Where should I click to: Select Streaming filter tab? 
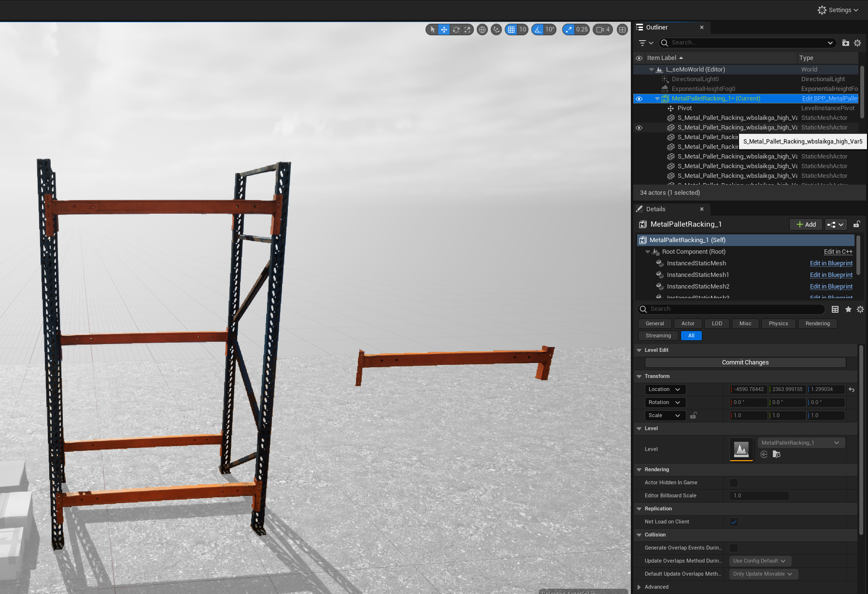[658, 336]
